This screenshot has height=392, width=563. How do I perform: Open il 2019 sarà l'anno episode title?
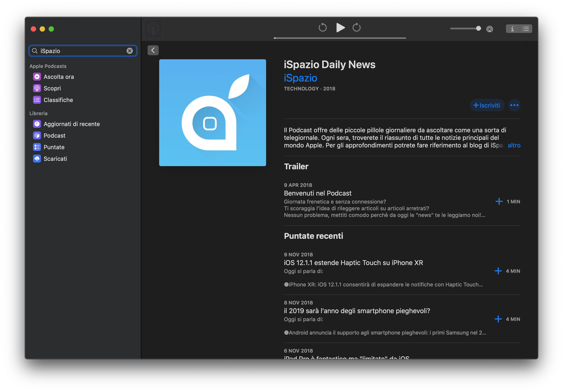pos(357,311)
